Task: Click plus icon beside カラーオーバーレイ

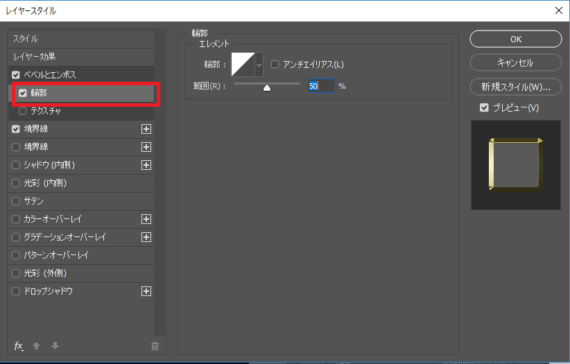Action: pos(146,219)
